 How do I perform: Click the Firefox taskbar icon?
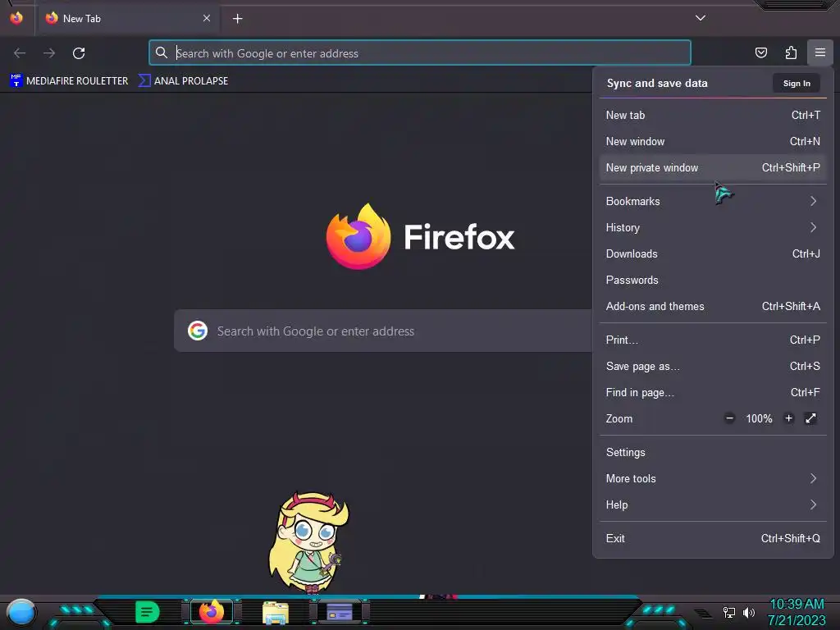pyautogui.click(x=212, y=612)
